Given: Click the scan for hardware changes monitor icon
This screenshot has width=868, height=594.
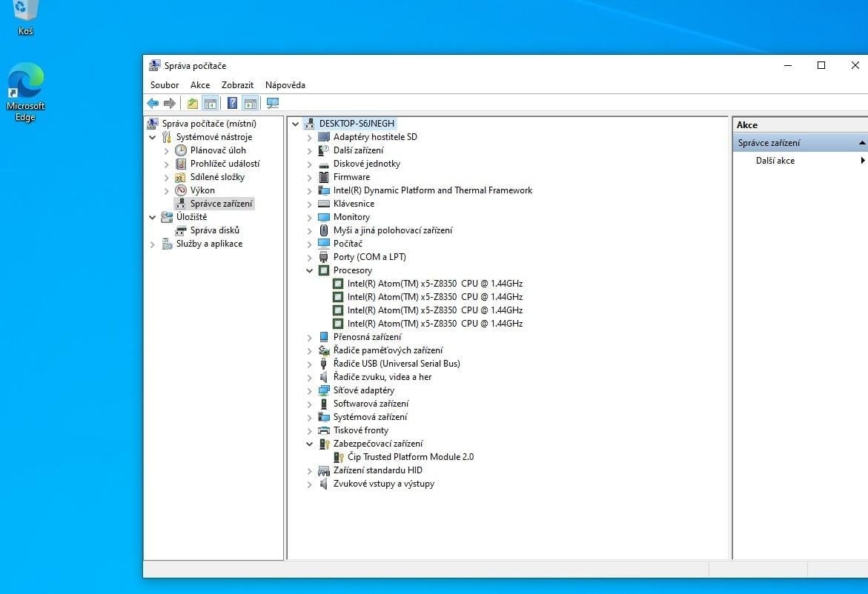Looking at the screenshot, I should pos(272,104).
